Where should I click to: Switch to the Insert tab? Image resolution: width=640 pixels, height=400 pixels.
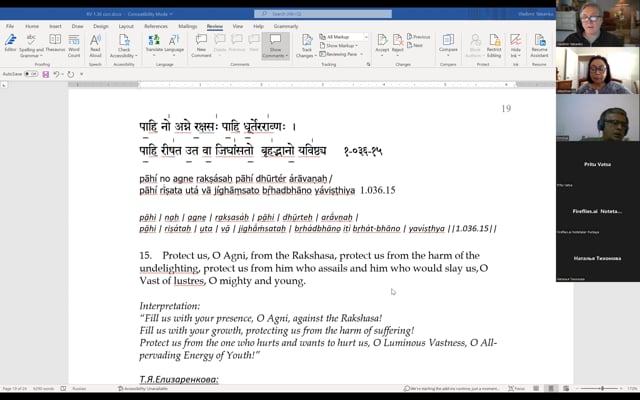pyautogui.click(x=55, y=26)
